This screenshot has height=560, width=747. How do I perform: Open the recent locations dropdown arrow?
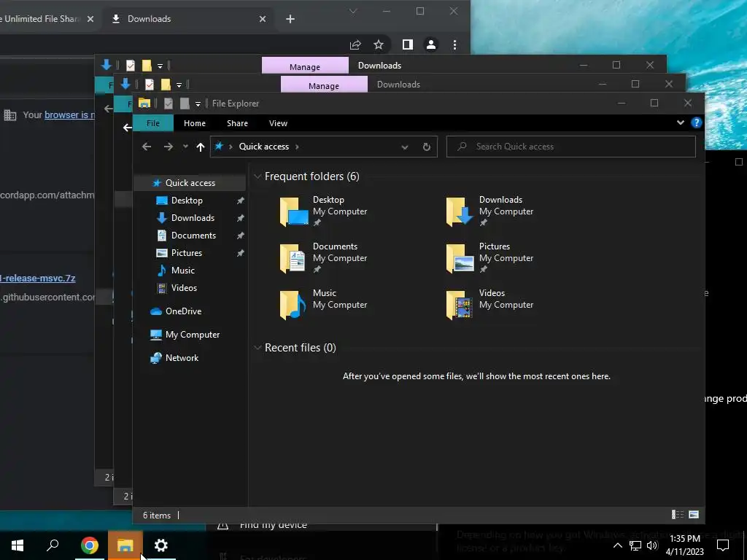click(x=185, y=147)
